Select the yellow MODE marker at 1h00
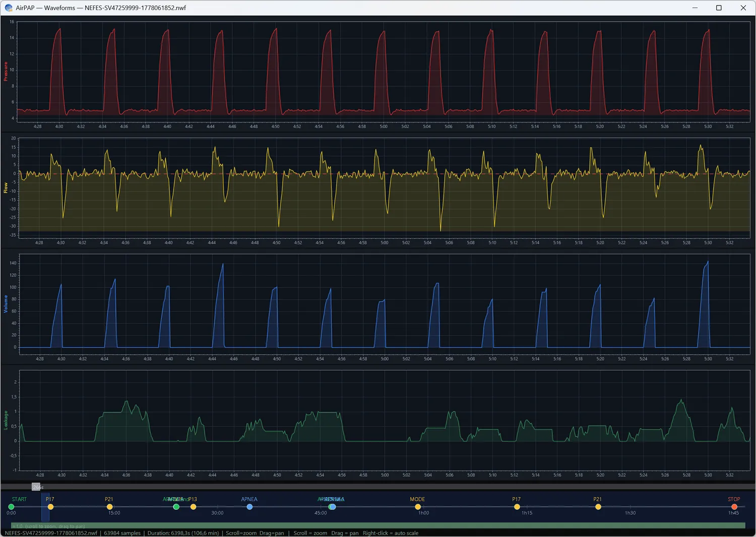 click(x=418, y=507)
